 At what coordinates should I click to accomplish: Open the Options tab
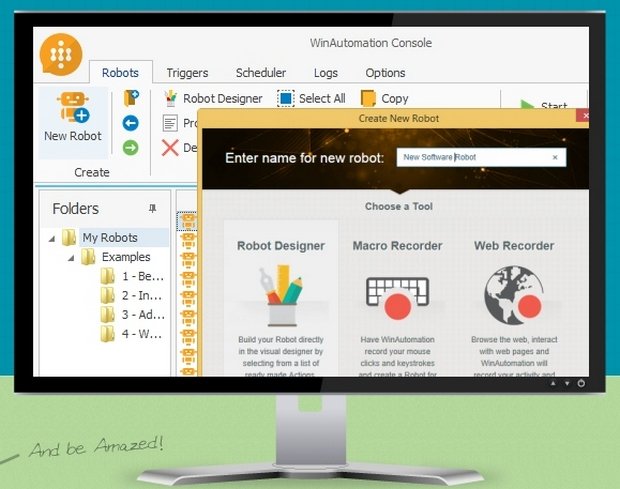[x=385, y=73]
